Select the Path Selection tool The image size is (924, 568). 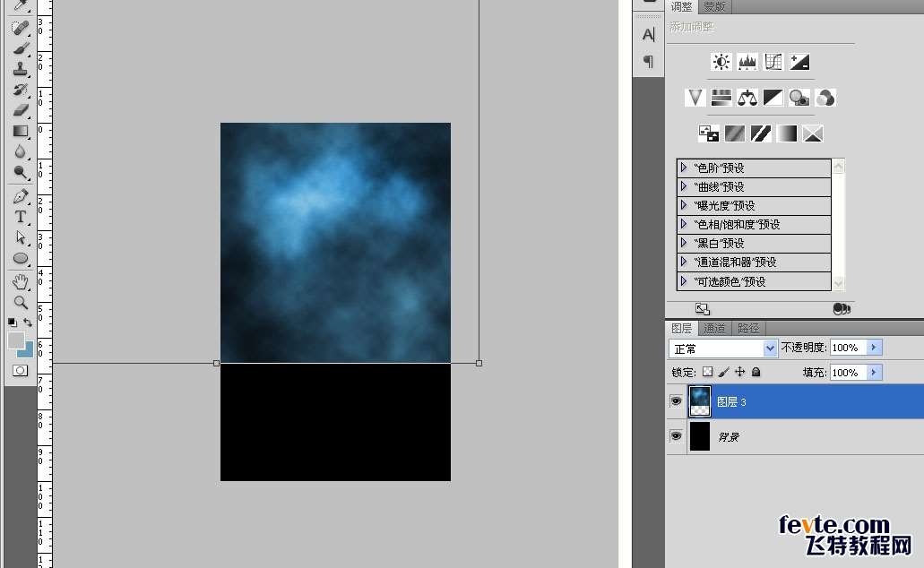[x=20, y=237]
